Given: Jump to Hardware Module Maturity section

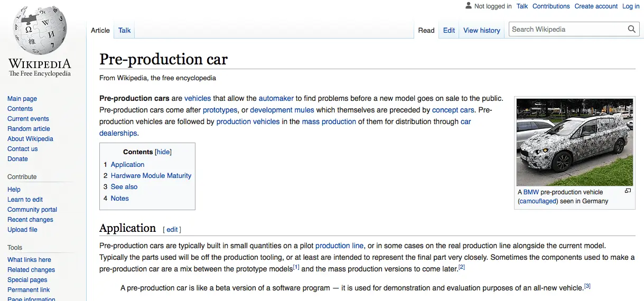Looking at the screenshot, I should (151, 176).
